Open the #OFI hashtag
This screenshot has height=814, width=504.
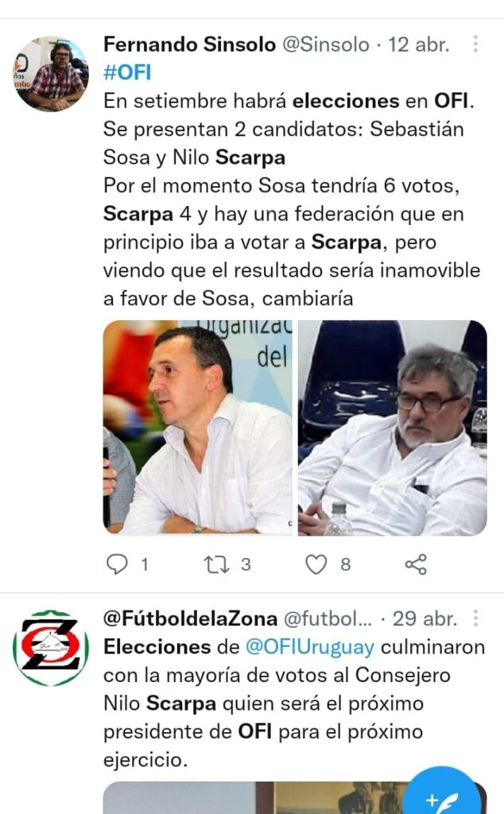[x=127, y=72]
